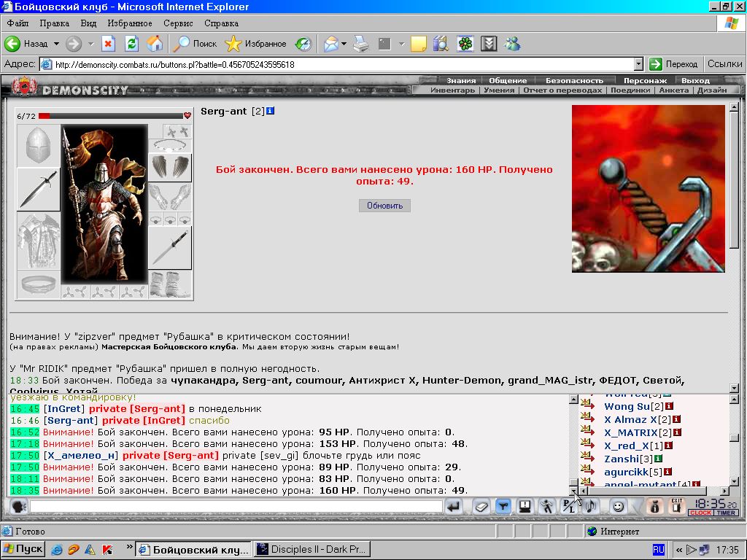Screen dimensions: 747x560
Task: Click the knight character portrait
Action: coord(104,204)
